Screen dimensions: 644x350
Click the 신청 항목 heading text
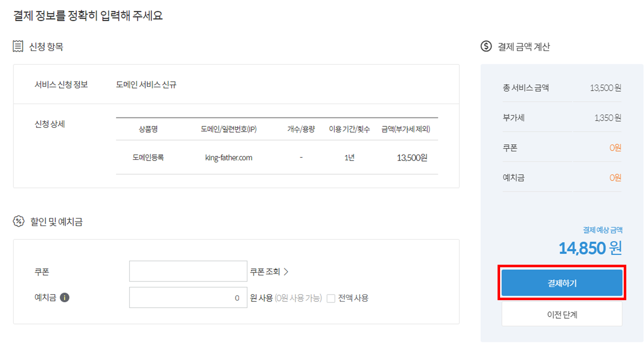pyautogui.click(x=46, y=47)
